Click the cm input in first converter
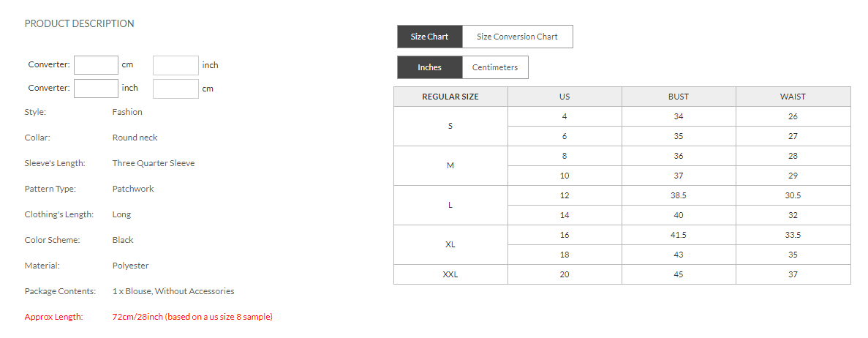 (96, 65)
